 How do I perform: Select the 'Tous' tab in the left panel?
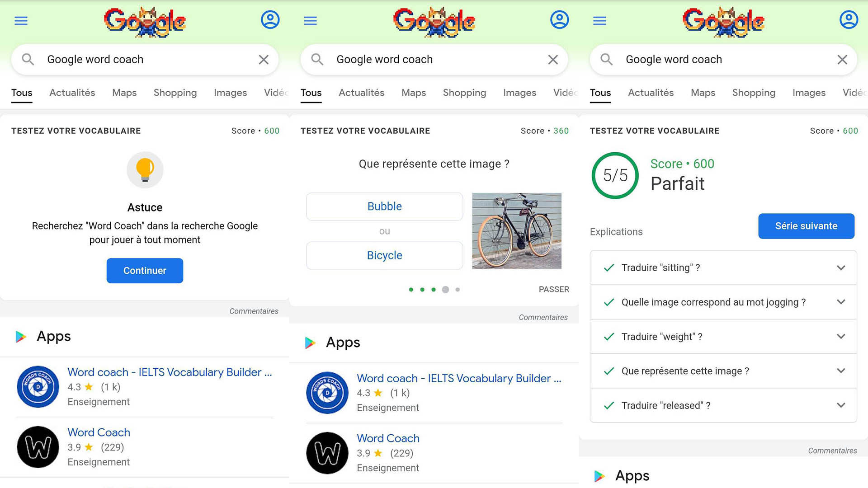click(22, 92)
